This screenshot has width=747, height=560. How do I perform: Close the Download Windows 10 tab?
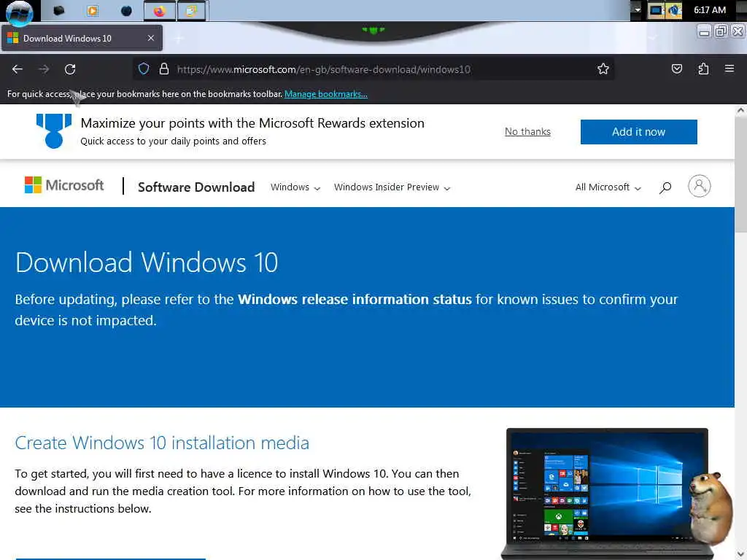click(x=150, y=38)
